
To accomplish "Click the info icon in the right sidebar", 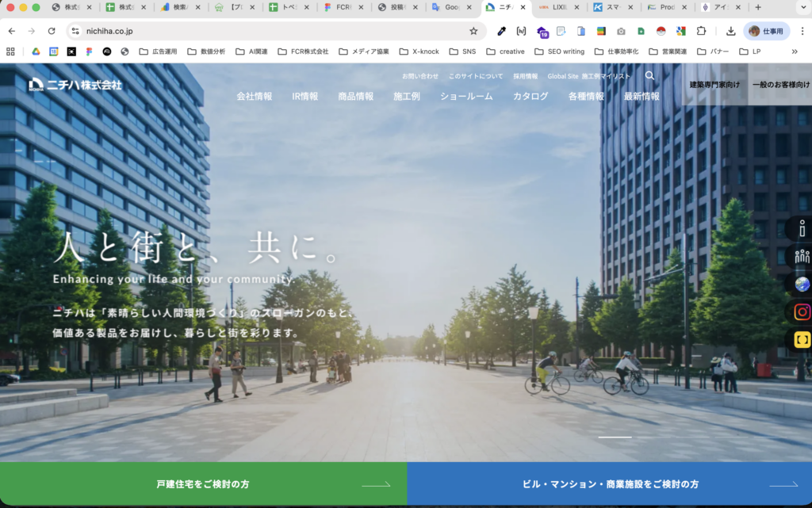I will (801, 228).
